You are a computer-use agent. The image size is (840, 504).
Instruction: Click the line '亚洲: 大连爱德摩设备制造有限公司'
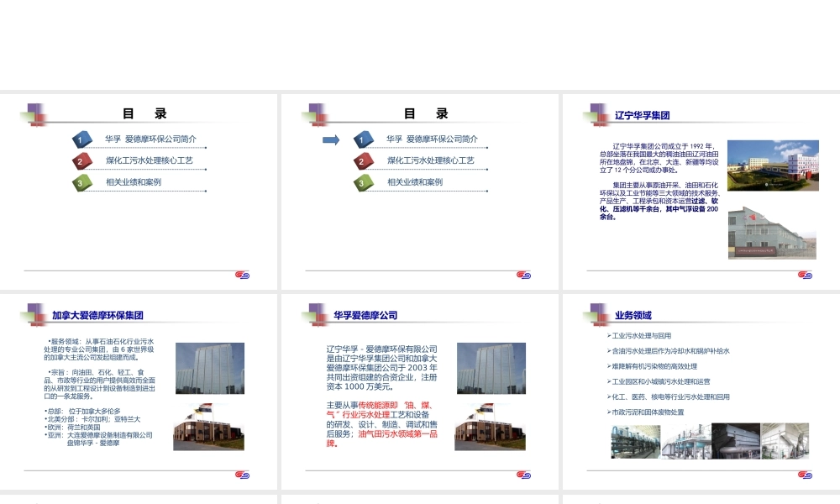[99, 435]
